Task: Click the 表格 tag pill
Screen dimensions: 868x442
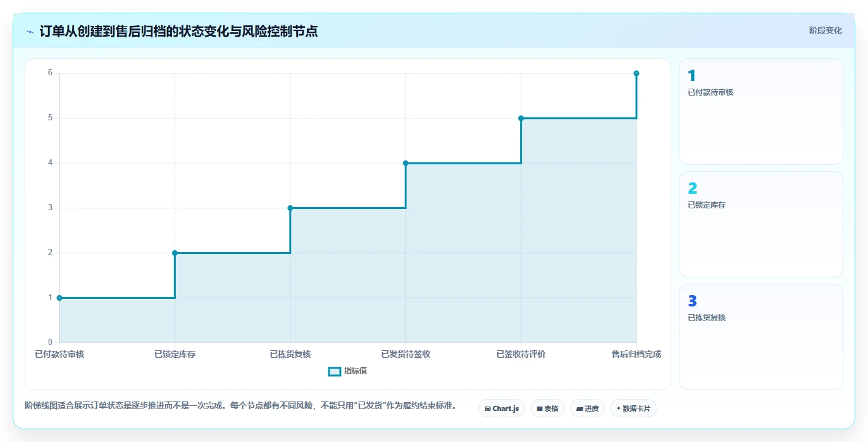Action: [547, 409]
